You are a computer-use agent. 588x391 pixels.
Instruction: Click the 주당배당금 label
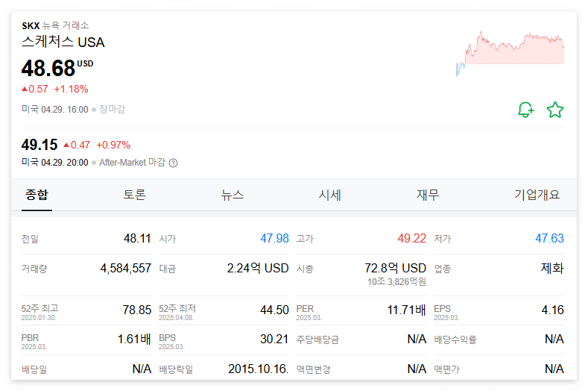[x=317, y=340]
